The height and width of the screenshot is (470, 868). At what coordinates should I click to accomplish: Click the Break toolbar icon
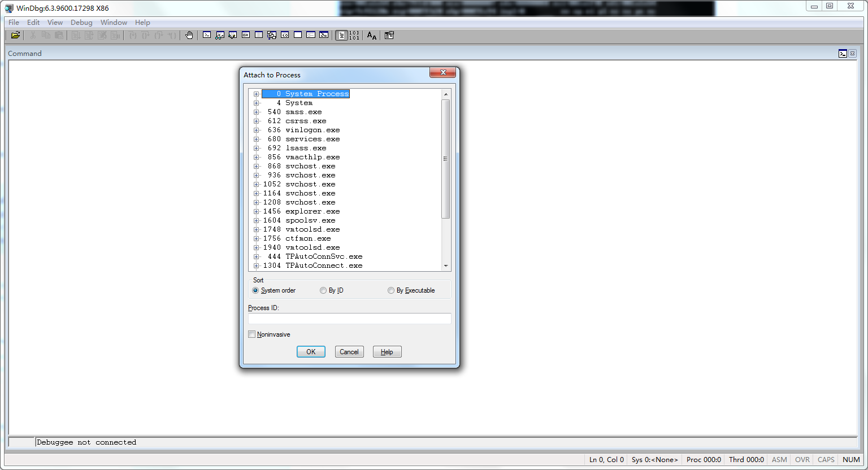(x=115, y=35)
